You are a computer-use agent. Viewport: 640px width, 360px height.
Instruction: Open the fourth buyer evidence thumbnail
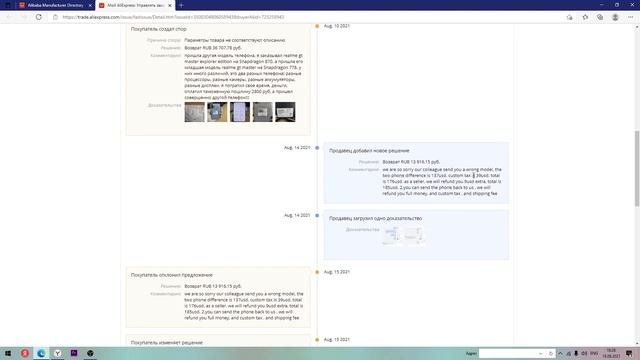coord(262,112)
